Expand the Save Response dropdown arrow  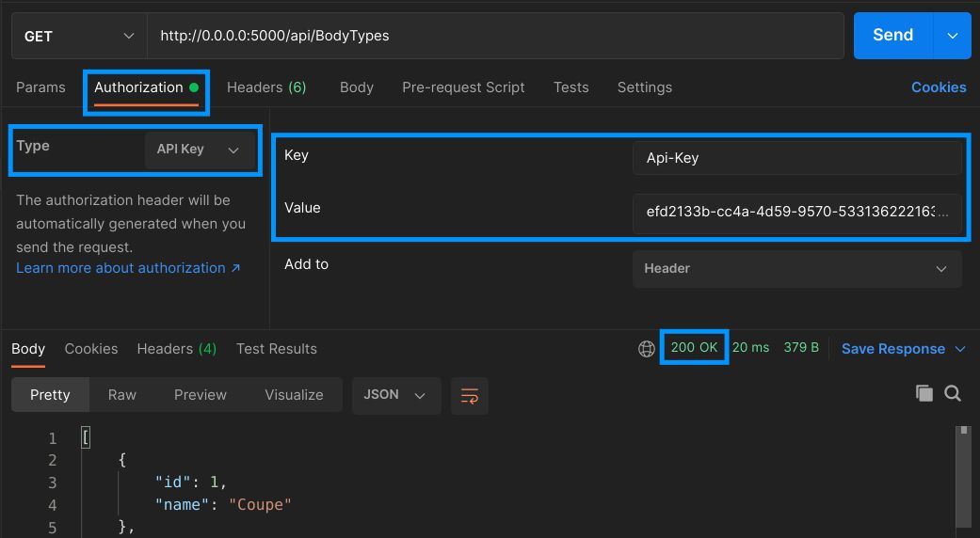[960, 349]
